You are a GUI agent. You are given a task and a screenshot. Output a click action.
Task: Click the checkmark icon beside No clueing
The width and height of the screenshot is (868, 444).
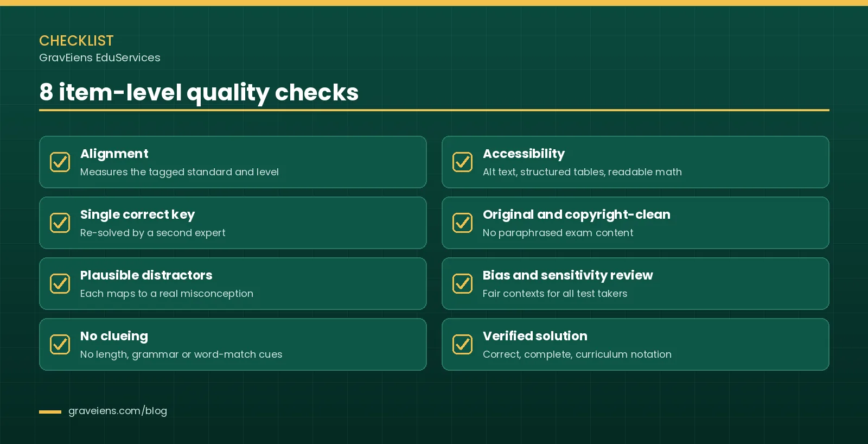pos(60,344)
